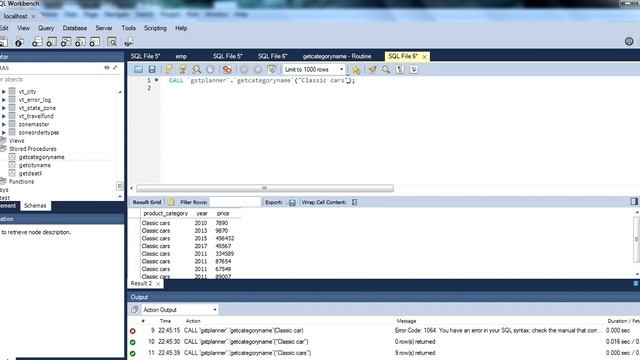
Task: Click the statement marker dot on line 1
Action: (x=156, y=80)
